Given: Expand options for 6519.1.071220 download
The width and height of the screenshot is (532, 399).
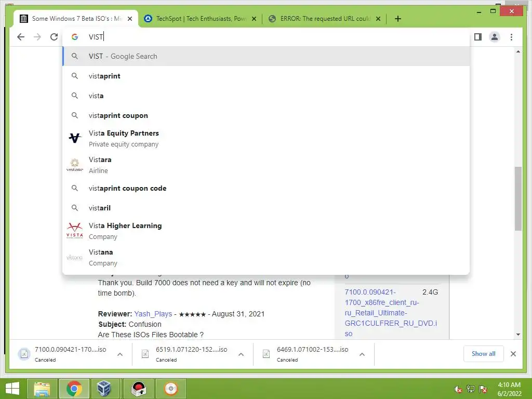Looking at the screenshot, I should (241, 354).
